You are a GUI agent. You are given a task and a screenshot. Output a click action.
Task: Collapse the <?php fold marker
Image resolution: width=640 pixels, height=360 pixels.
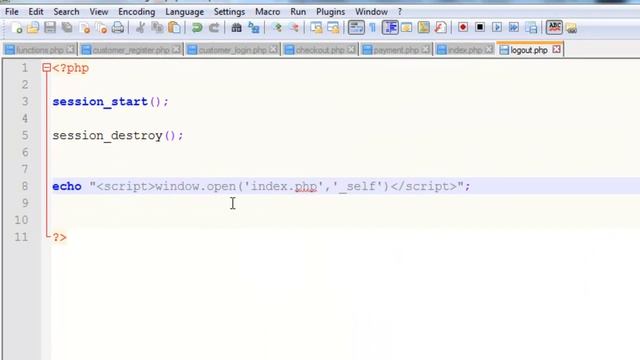47,68
